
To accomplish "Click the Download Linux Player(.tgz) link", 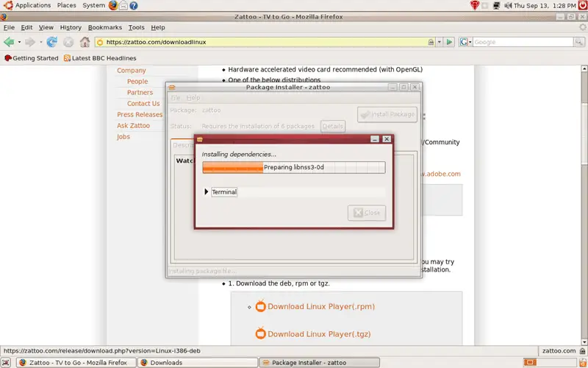I will (319, 334).
